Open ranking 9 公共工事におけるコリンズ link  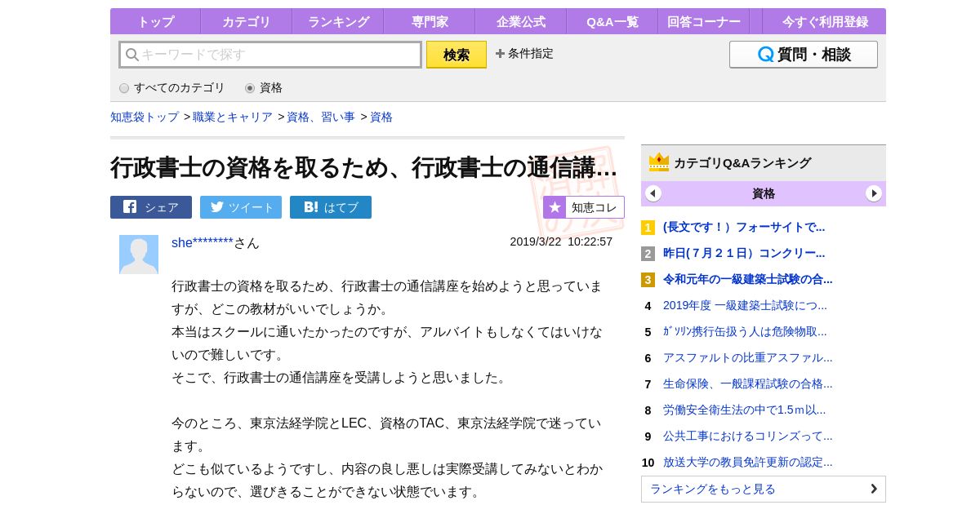pos(748,436)
